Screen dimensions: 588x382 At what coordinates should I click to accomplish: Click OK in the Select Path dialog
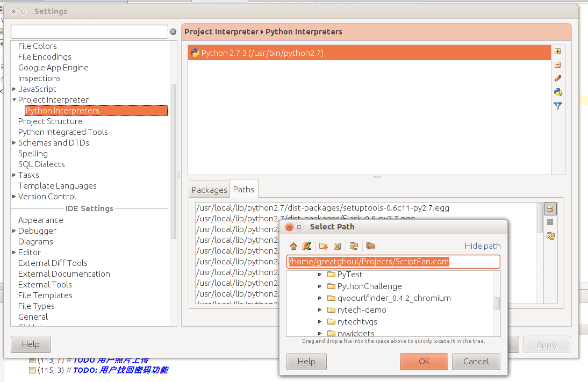(x=424, y=362)
